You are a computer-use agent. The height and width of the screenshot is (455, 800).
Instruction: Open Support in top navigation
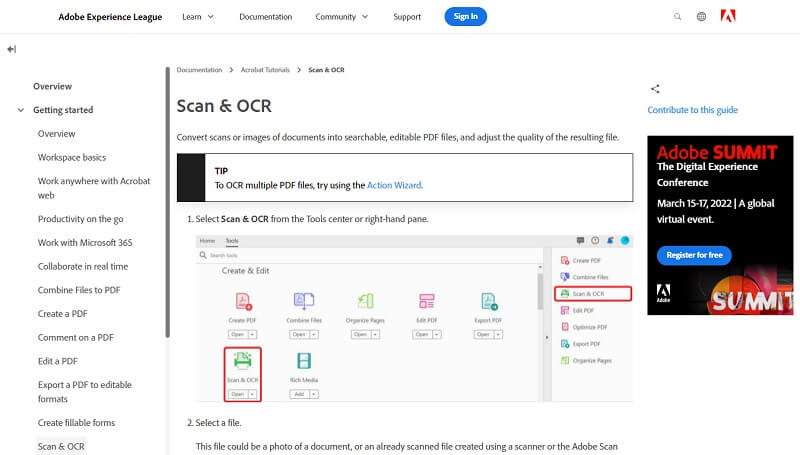point(407,17)
